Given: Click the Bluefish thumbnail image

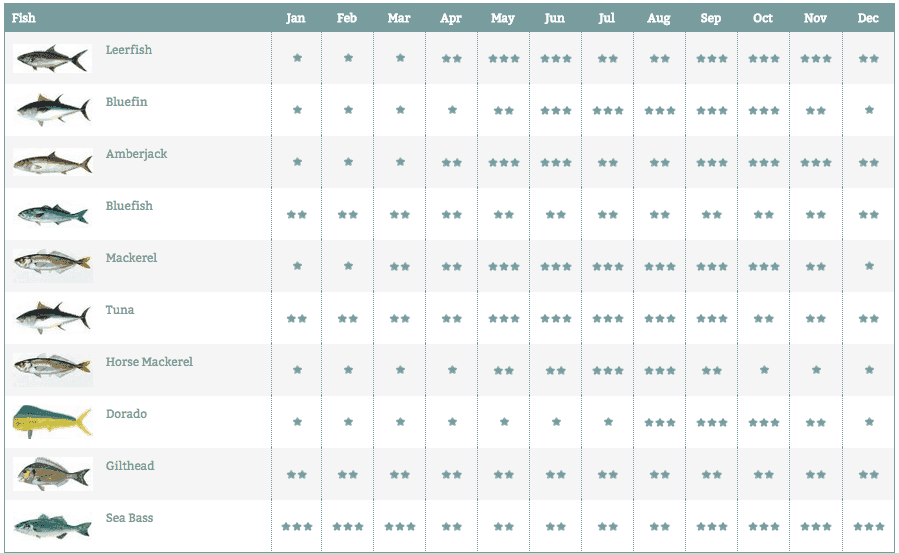Looking at the screenshot, I should point(53,214).
